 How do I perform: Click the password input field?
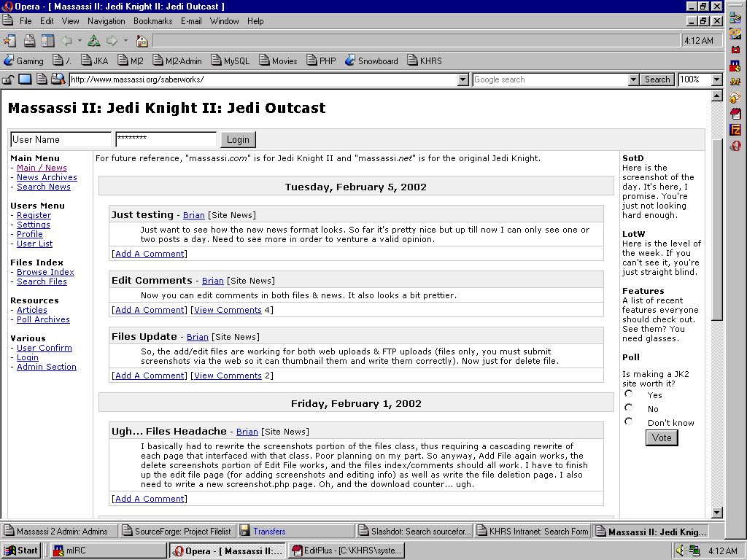click(x=166, y=139)
